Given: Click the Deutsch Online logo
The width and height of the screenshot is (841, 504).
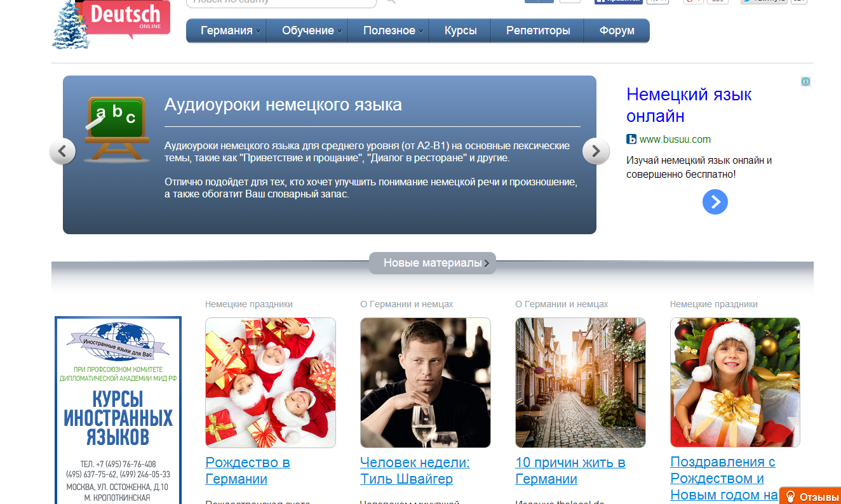Looking at the screenshot, I should point(111,23).
